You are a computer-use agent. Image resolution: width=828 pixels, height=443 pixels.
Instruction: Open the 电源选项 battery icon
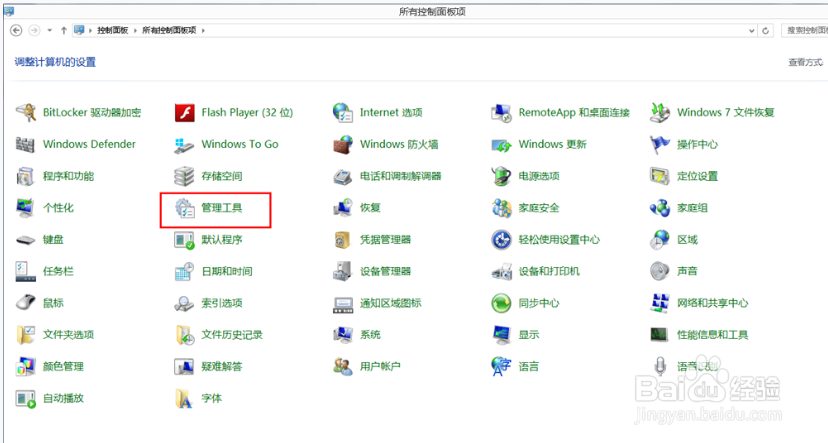pos(501,176)
